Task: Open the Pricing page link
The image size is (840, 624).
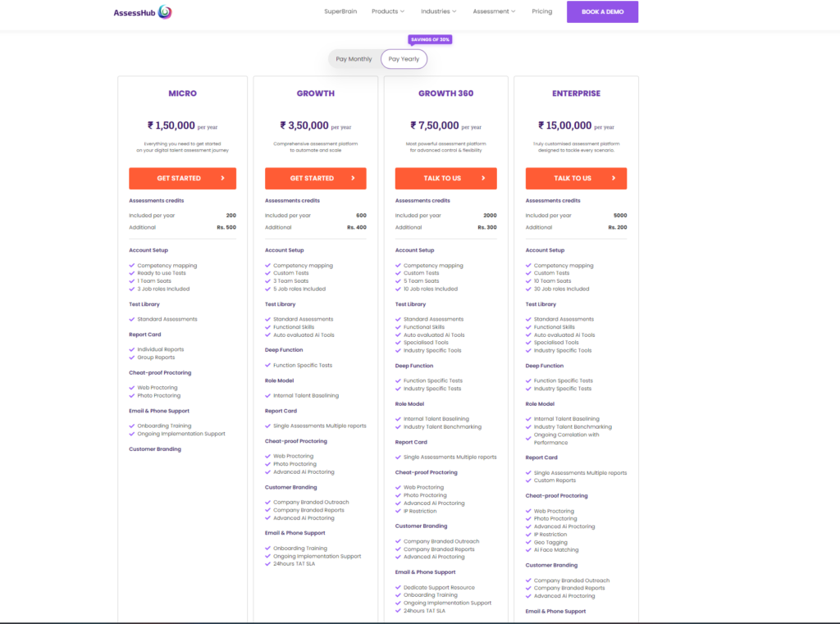Action: click(541, 11)
